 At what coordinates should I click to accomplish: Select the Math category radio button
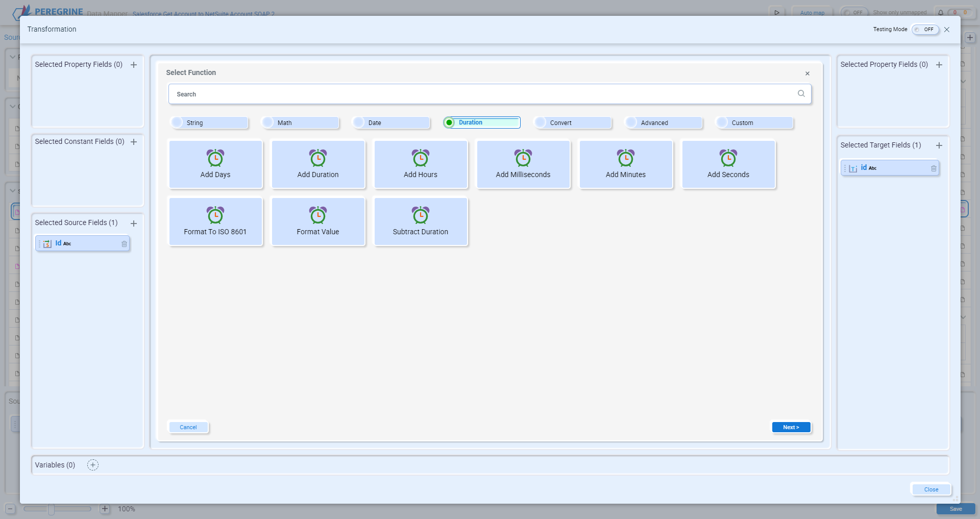[268, 122]
